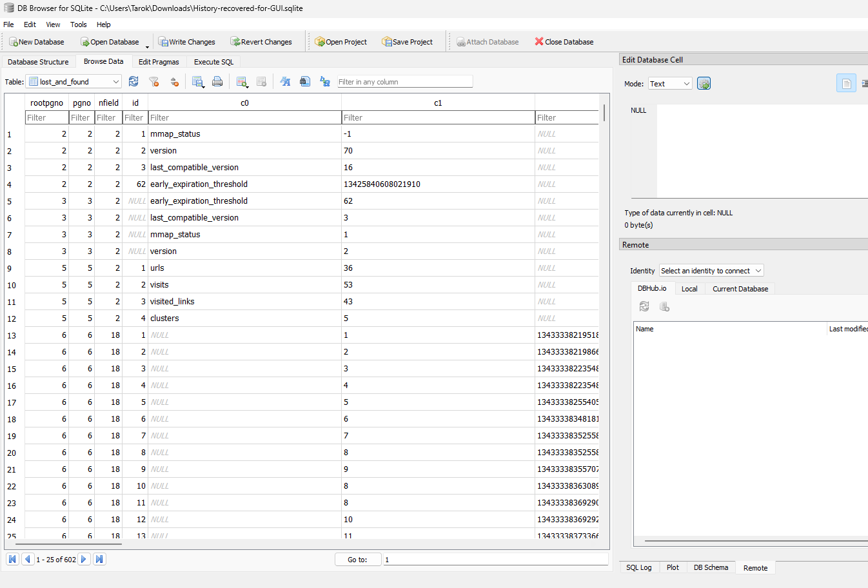Click the Save Project button
The height and width of the screenshot is (588, 868).
click(x=407, y=42)
